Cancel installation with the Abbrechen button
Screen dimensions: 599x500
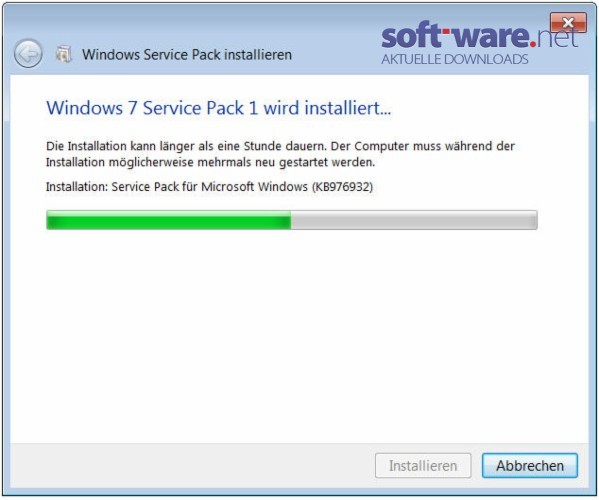pos(529,466)
